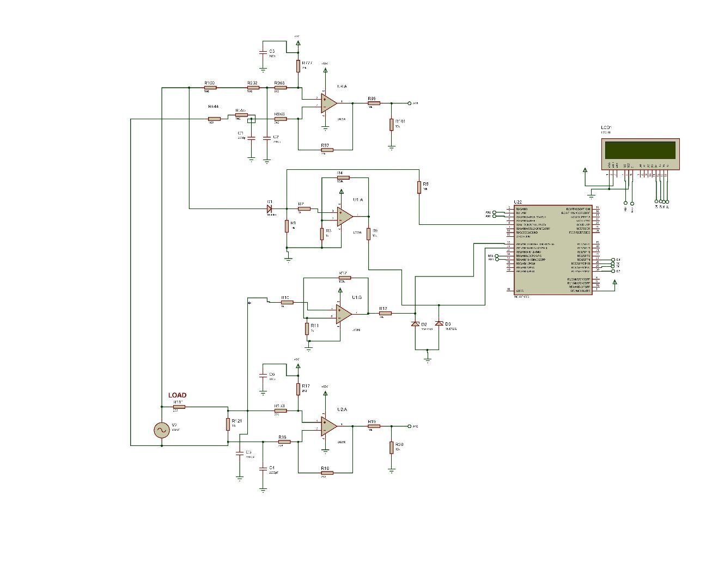The image size is (706, 588).
Task: Click the output terminal after R39
Action: pyautogui.click(x=409, y=102)
